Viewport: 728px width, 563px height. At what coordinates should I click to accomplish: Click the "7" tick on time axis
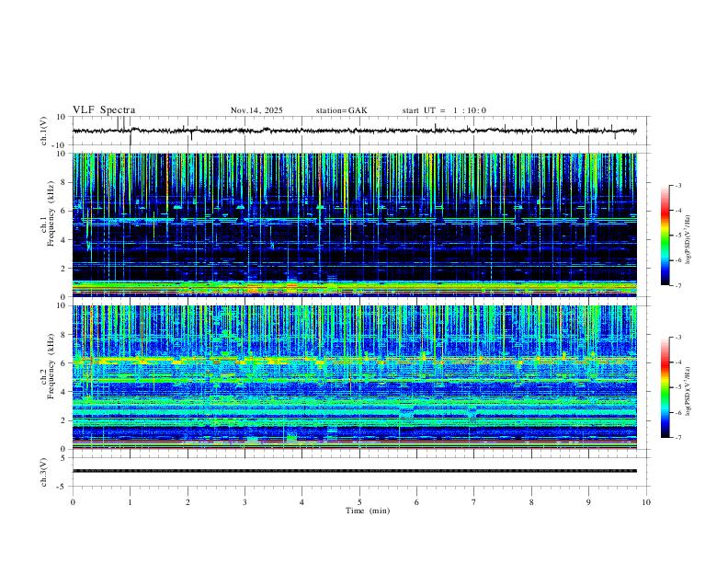tap(474, 502)
